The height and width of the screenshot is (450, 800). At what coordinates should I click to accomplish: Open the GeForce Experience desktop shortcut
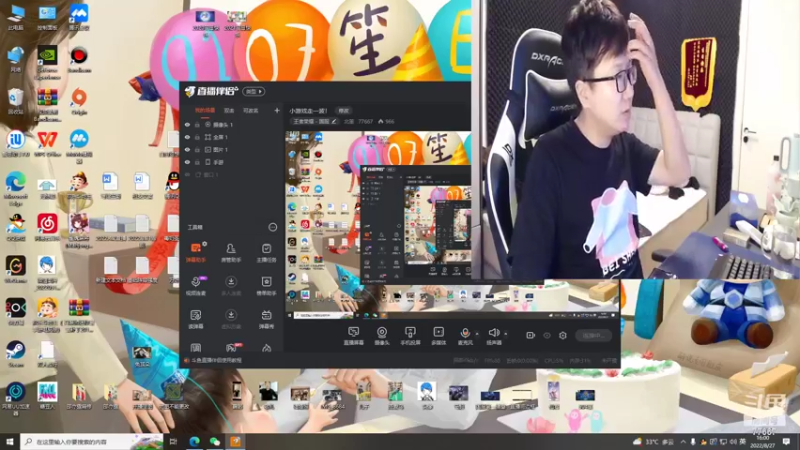click(47, 63)
